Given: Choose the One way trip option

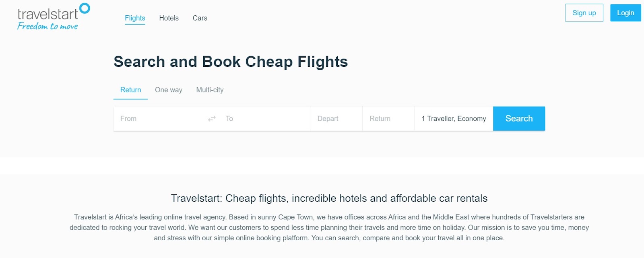Looking at the screenshot, I should coord(168,90).
